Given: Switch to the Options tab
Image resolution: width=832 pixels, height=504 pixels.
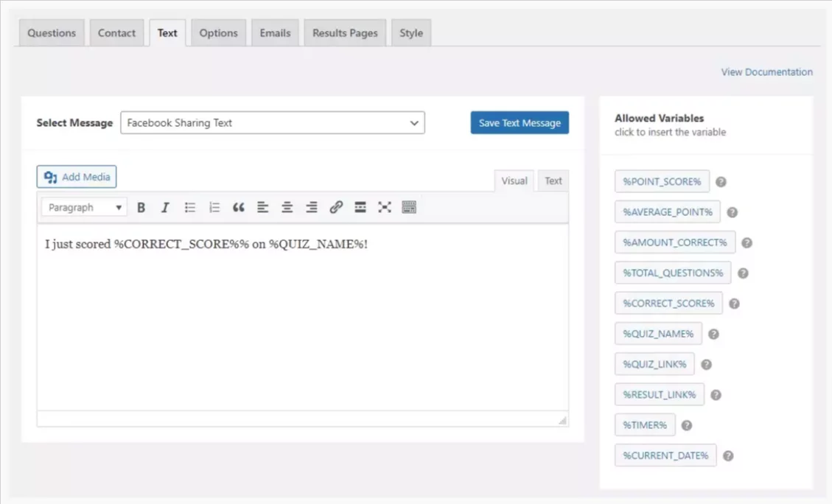Looking at the screenshot, I should pos(218,33).
